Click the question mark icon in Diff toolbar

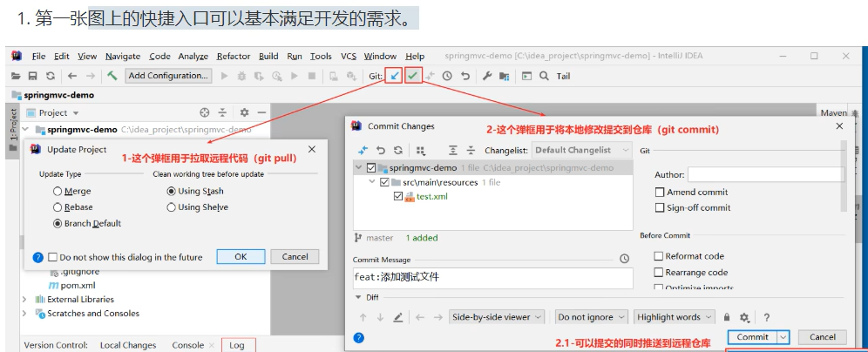[767, 317]
